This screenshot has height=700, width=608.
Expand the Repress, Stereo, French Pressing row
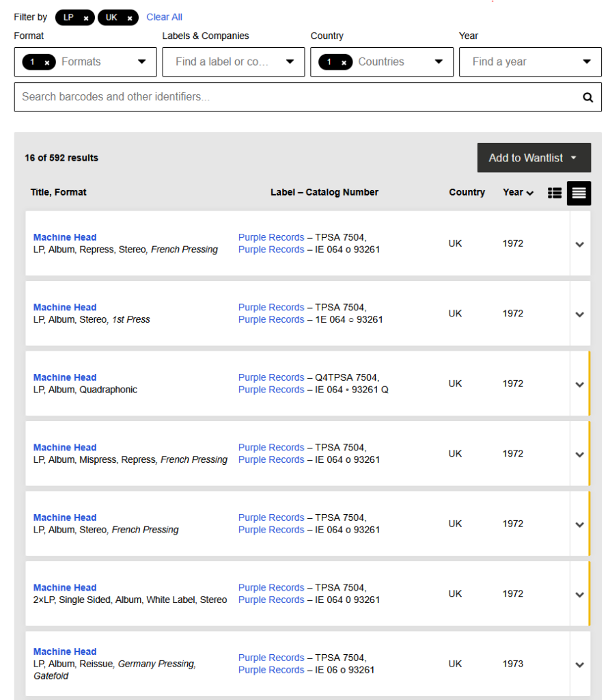[x=579, y=244]
